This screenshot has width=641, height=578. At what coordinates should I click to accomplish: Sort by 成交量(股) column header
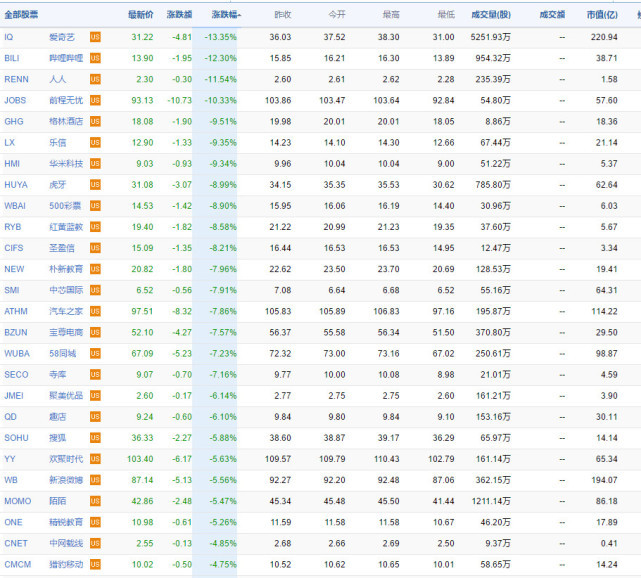491,15
